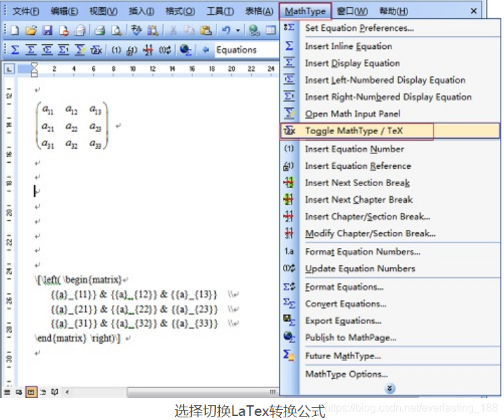Select Insert Next Chapter Break menu entry
This screenshot has height=420, width=504.
[x=390, y=200]
